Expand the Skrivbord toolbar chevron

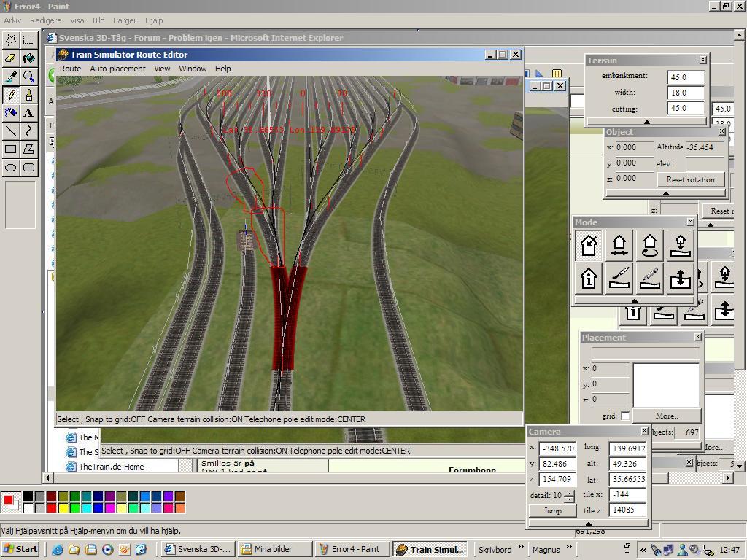coord(520,547)
